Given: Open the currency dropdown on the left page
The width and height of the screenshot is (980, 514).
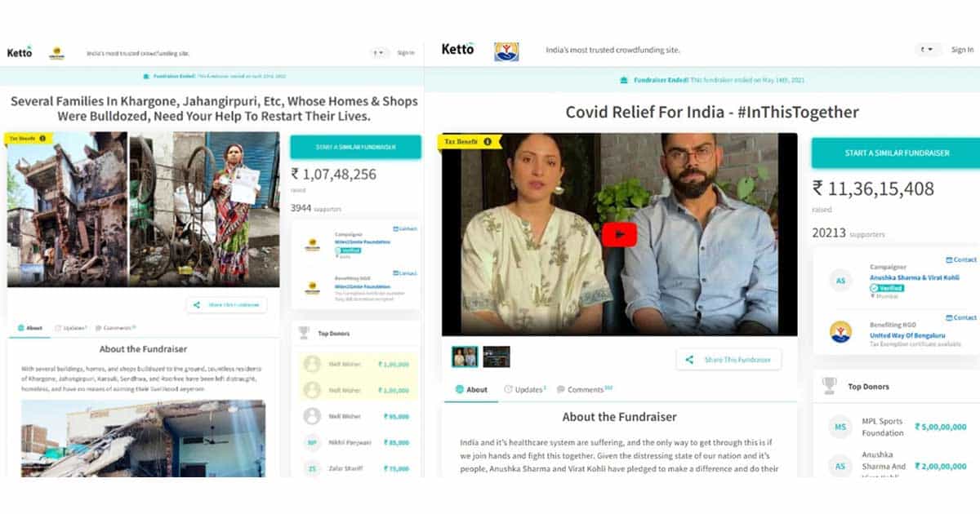Looking at the screenshot, I should (378, 53).
